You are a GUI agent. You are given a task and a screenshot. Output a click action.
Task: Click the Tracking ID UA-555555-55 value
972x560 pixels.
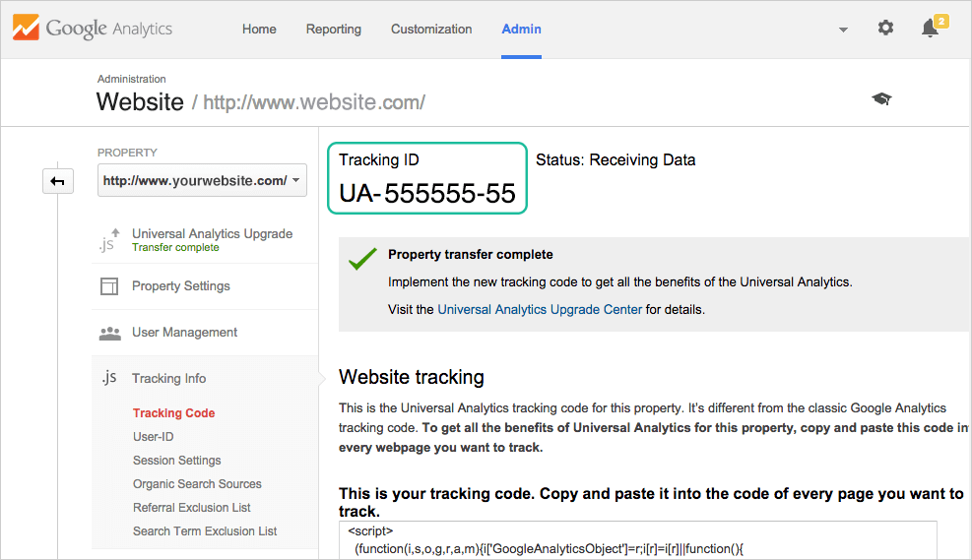[427, 193]
